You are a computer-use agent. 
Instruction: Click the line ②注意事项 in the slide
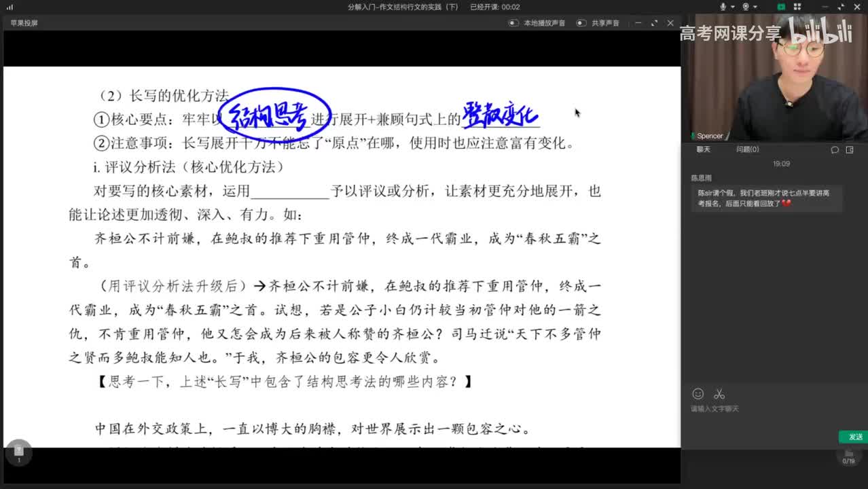pyautogui.click(x=334, y=143)
